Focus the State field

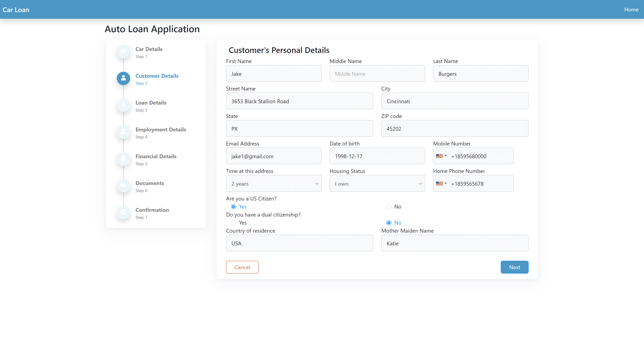[300, 128]
